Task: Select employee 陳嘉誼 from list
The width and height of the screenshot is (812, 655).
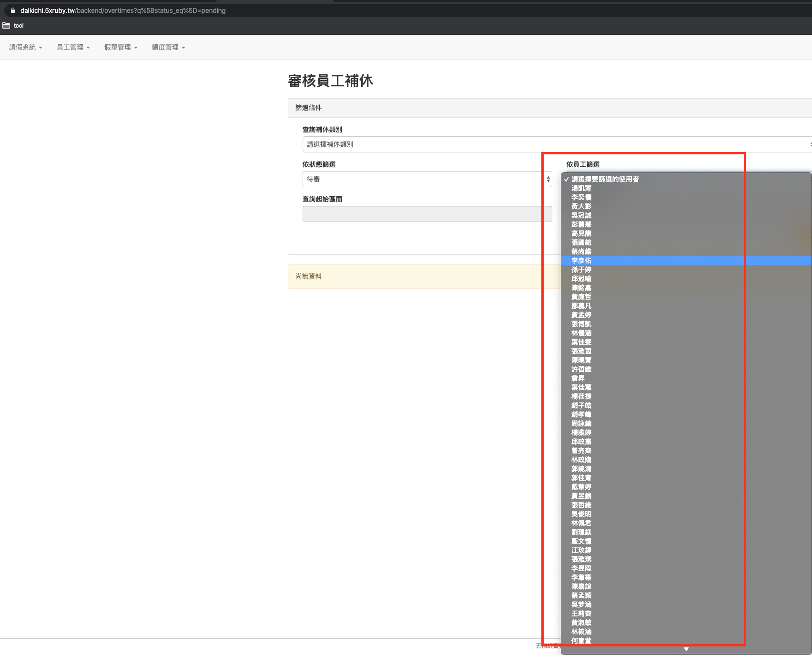Action: (x=686, y=586)
